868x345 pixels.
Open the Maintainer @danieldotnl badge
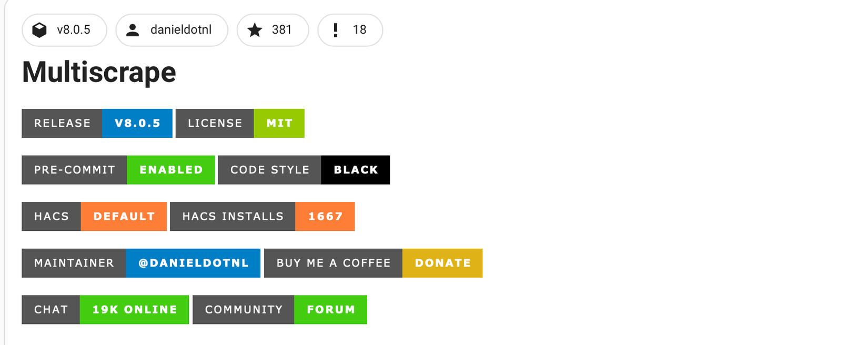click(x=140, y=263)
